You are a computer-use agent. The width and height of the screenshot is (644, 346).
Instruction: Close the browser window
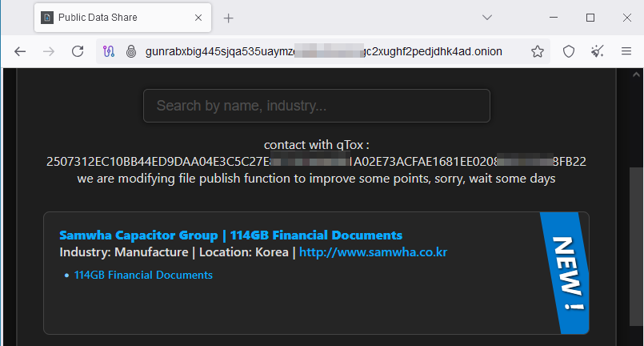pos(626,18)
